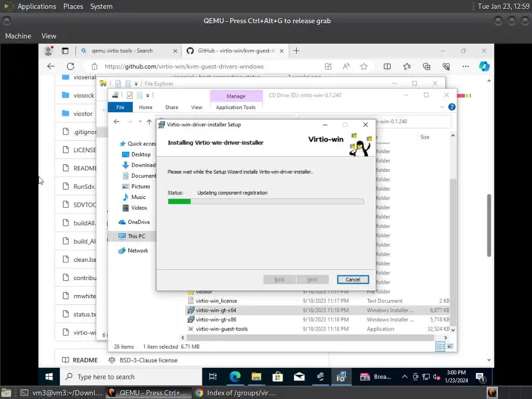Toggle Edge split screen icon
This screenshot has height=399, width=532.
[x=387, y=66]
